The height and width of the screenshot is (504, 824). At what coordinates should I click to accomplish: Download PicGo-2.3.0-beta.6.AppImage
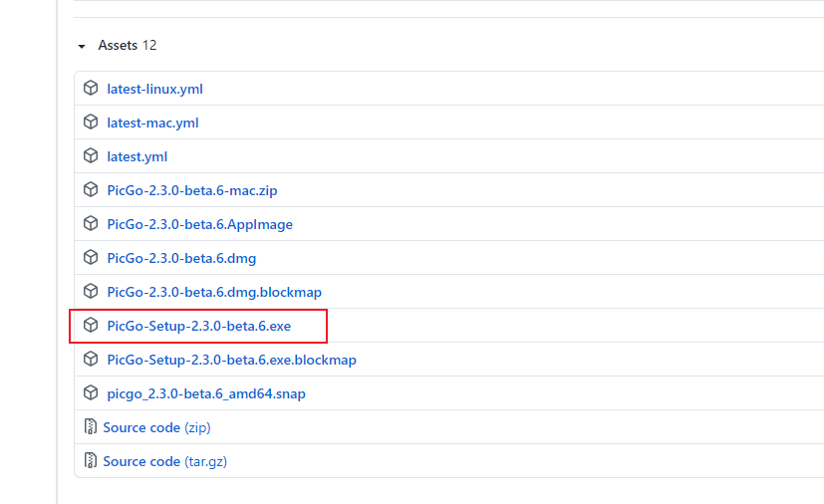199,224
